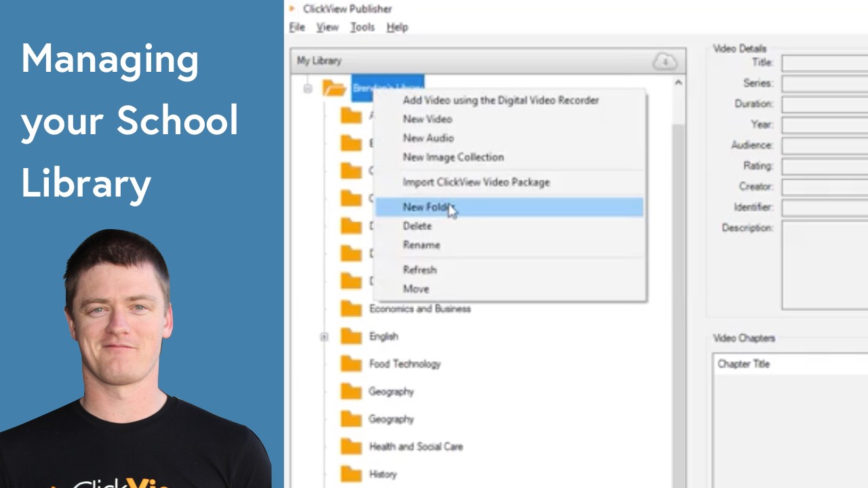Select the Food Technology folder label
The image size is (868, 488).
405,364
